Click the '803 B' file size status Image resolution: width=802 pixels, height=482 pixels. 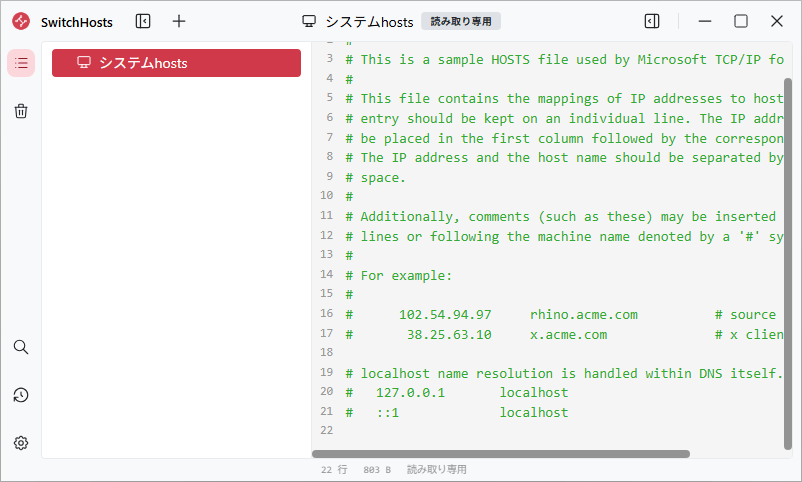click(377, 470)
